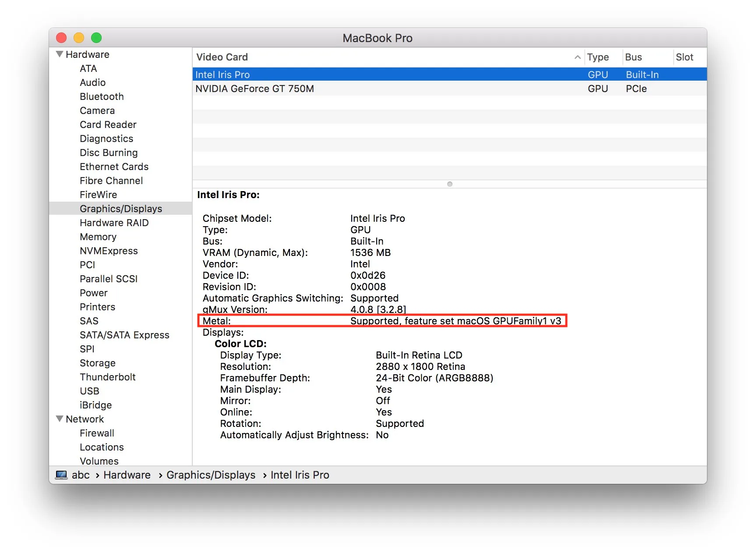The width and height of the screenshot is (756, 554).
Task: Open Camera hardware info
Action: 97,110
